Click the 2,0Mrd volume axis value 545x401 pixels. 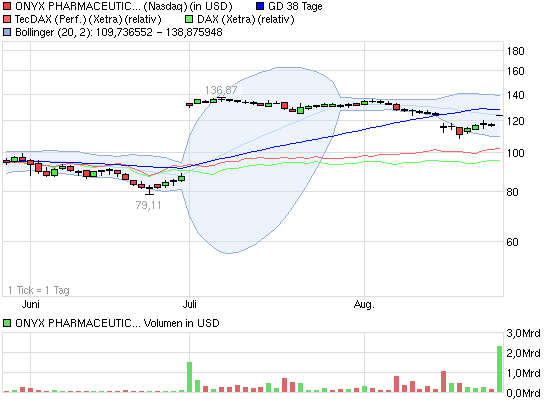(x=523, y=353)
